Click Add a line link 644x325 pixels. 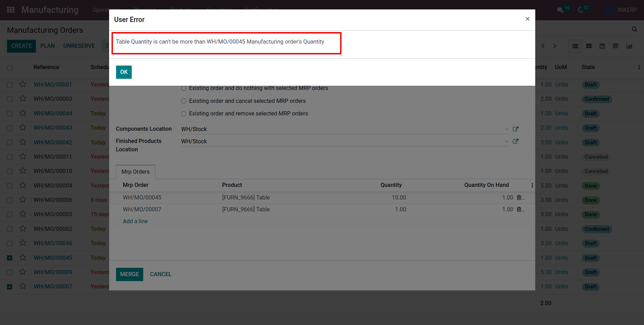pos(135,221)
